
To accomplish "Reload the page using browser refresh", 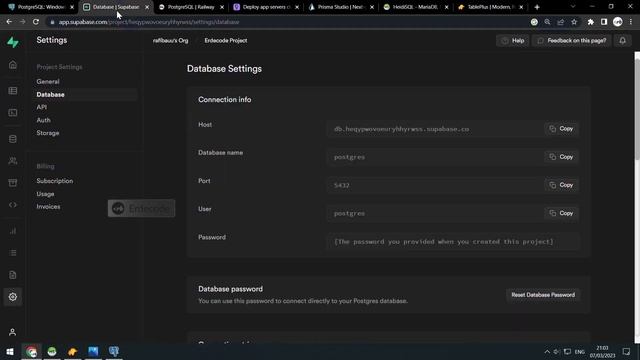I will tap(36, 22).
